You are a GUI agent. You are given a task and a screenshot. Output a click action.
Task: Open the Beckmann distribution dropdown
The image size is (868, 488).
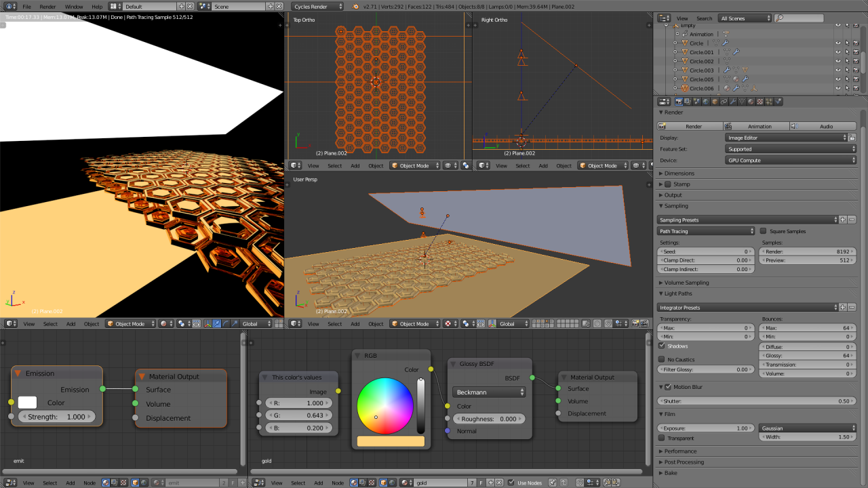(x=490, y=392)
